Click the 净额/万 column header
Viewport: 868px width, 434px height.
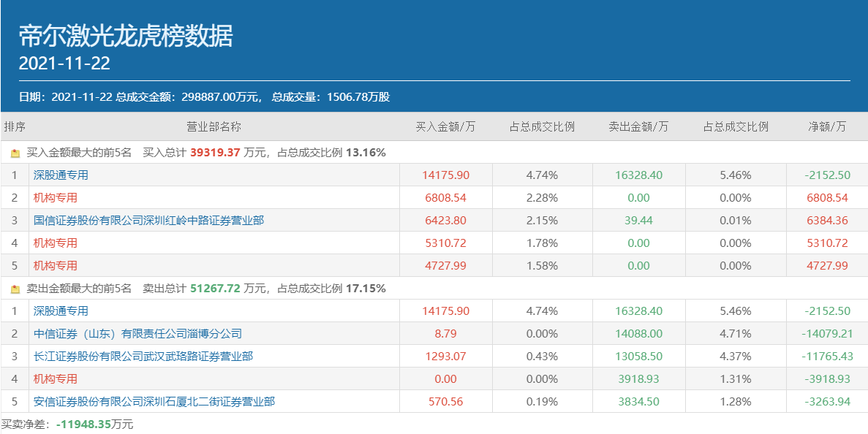[x=827, y=126]
